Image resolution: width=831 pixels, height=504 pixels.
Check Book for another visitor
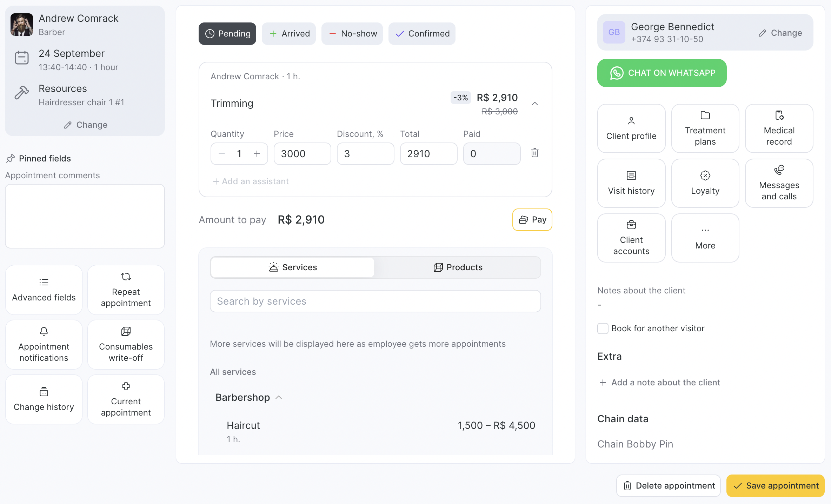603,329
